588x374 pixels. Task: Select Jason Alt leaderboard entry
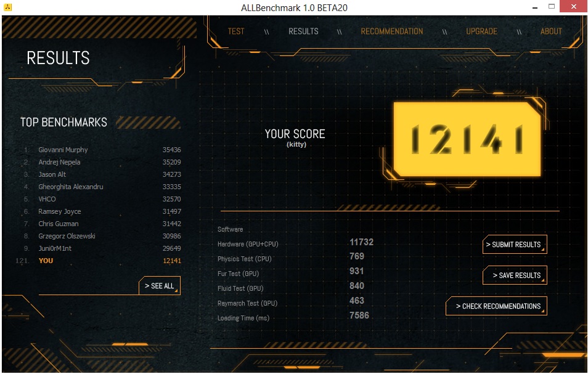click(x=52, y=174)
